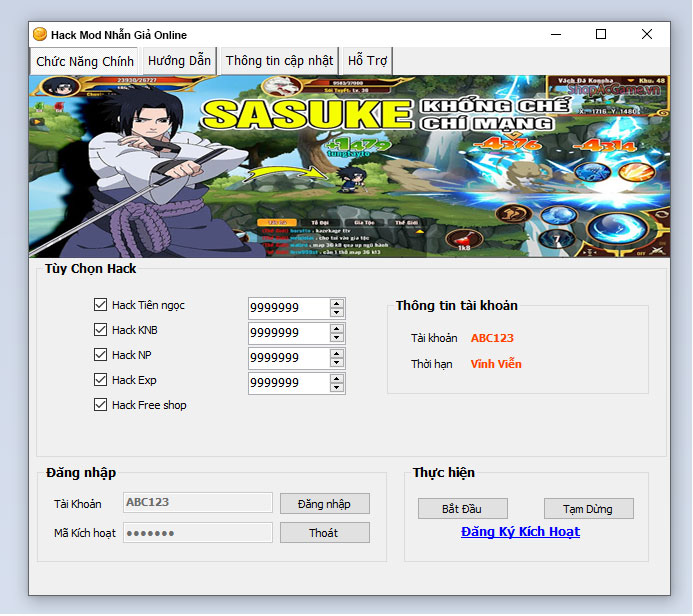Decrease the Hack Exp value with down arrow

(337, 388)
